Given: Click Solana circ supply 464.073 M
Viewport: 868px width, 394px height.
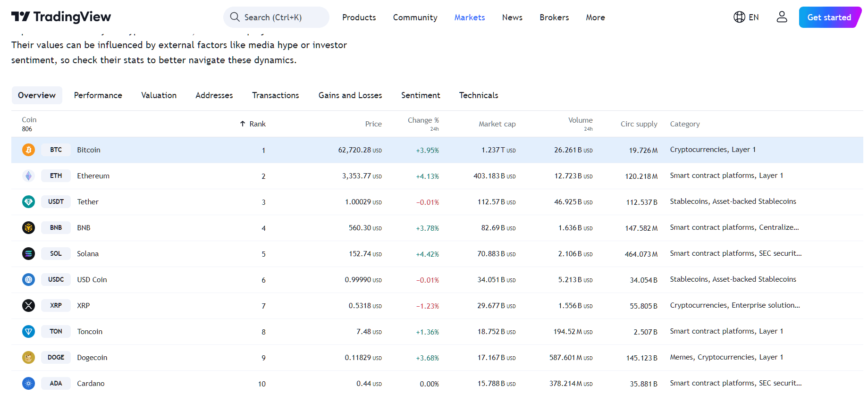Looking at the screenshot, I should (x=641, y=254).
